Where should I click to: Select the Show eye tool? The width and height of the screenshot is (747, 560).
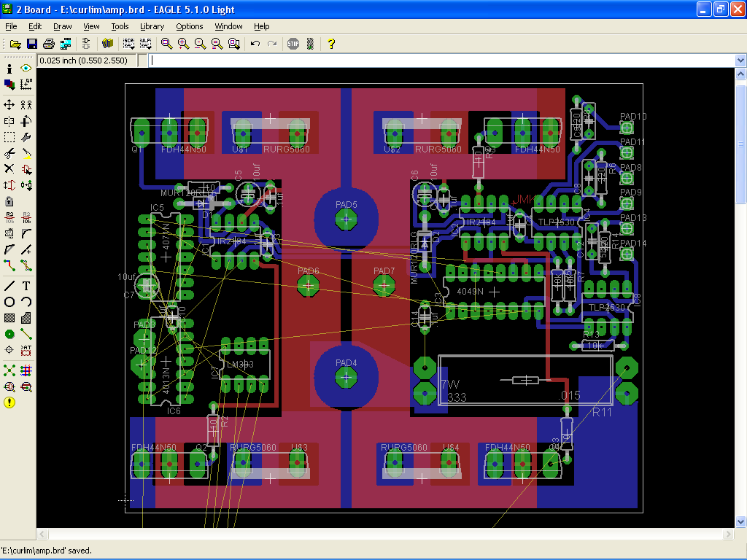point(26,69)
